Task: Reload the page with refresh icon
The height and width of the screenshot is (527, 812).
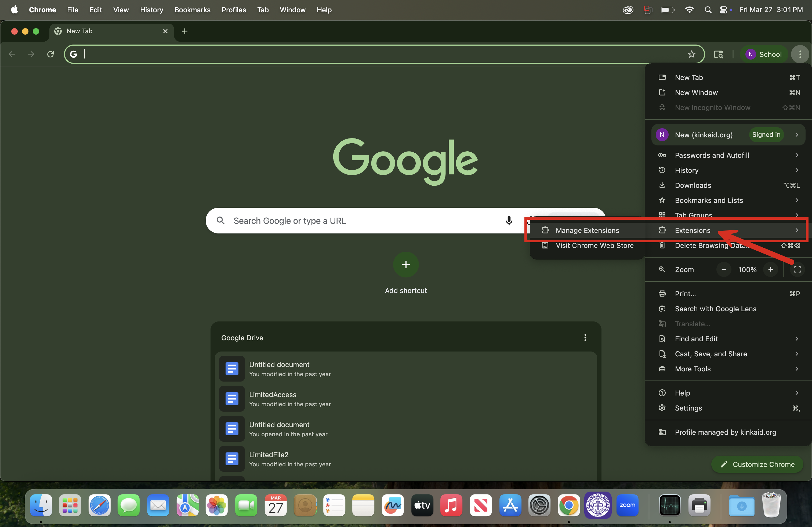Action: [x=50, y=54]
